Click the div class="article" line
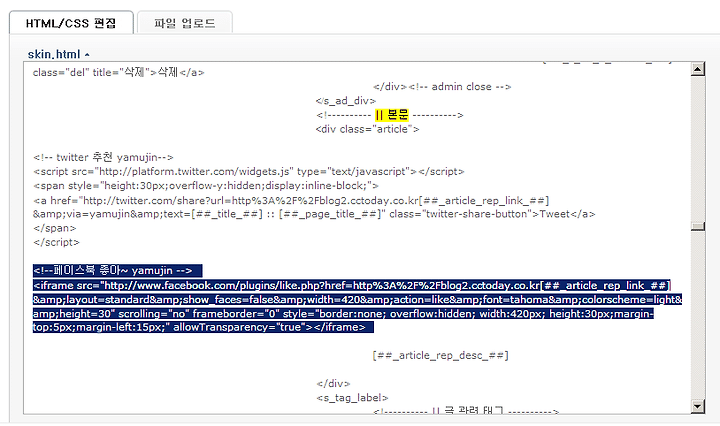 [x=367, y=129]
